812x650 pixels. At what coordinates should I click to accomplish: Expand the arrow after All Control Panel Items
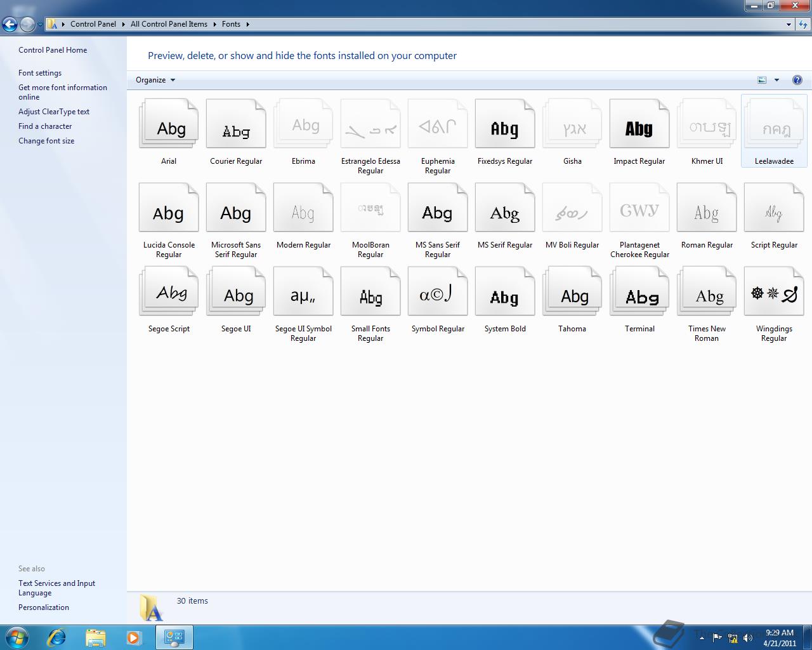coord(214,24)
